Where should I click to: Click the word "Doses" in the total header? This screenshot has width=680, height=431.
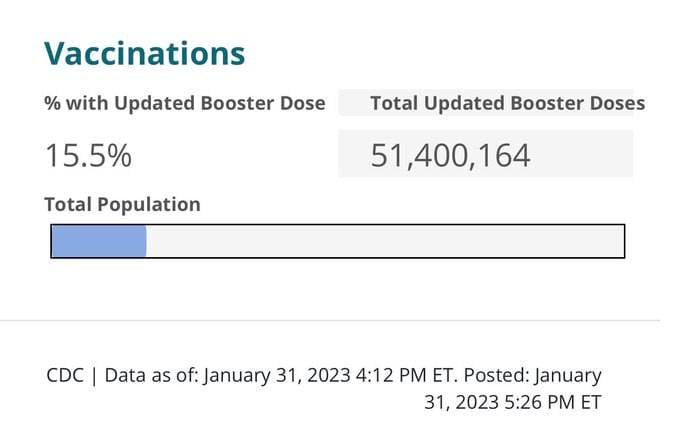pyautogui.click(x=616, y=103)
